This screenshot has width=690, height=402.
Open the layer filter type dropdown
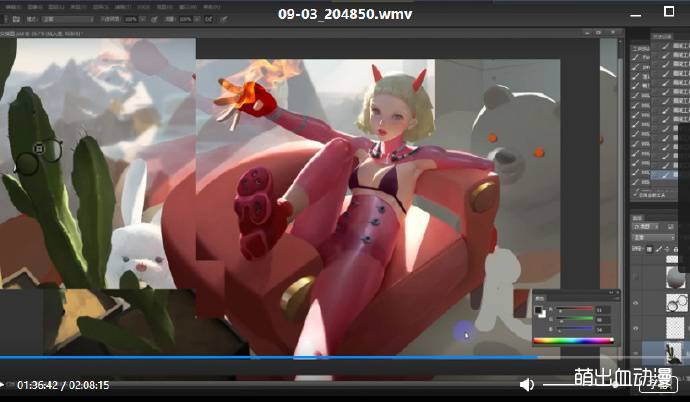[646, 227]
